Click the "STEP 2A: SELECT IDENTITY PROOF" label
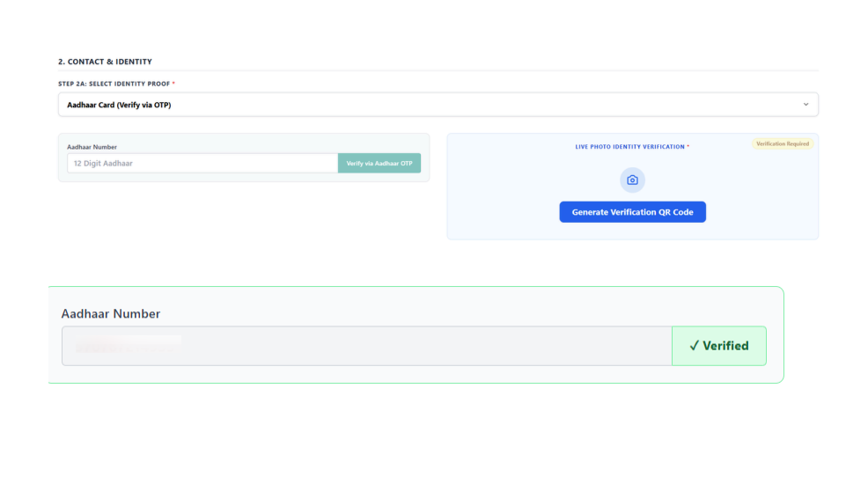Image resolution: width=868 pixels, height=484 pixels. click(x=114, y=84)
